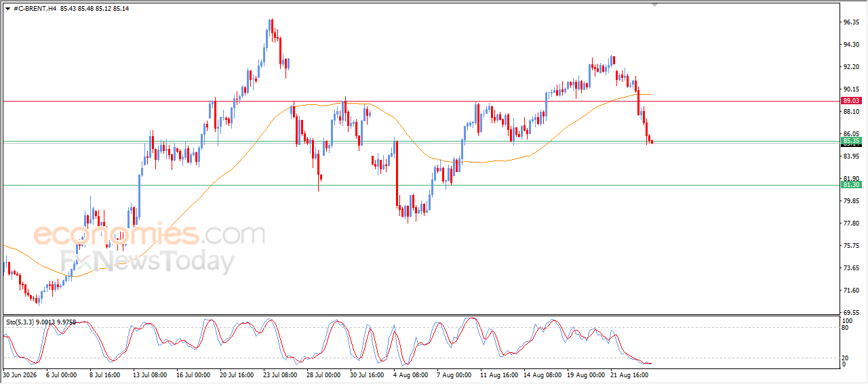
Task: Click the 80 level on stochastic scale
Action: [x=846, y=328]
